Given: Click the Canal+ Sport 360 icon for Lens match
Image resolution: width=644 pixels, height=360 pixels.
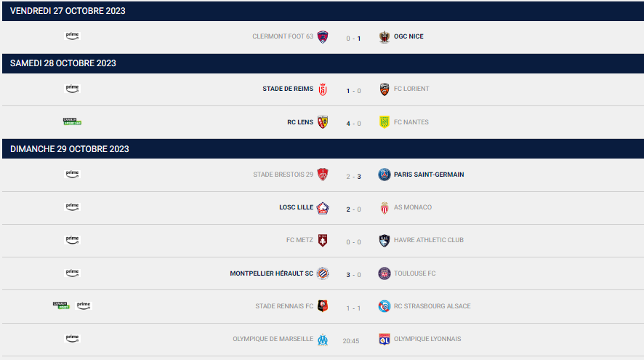Looking at the screenshot, I should pos(72,121).
